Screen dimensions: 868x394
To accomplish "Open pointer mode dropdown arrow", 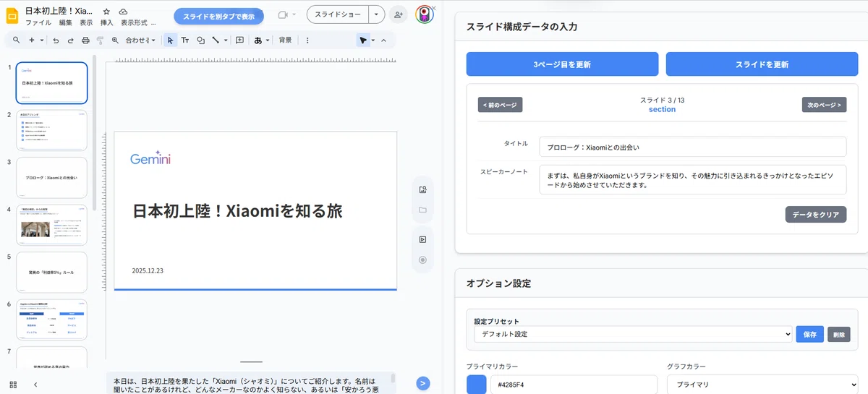I will [x=373, y=40].
